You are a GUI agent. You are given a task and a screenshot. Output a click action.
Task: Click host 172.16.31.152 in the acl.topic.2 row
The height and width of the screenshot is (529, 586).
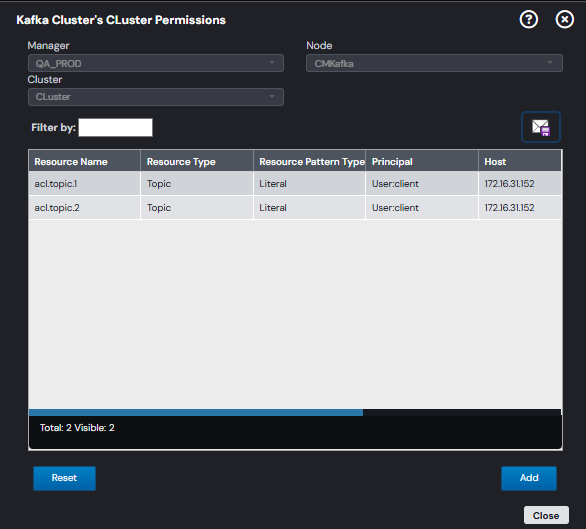(520, 207)
